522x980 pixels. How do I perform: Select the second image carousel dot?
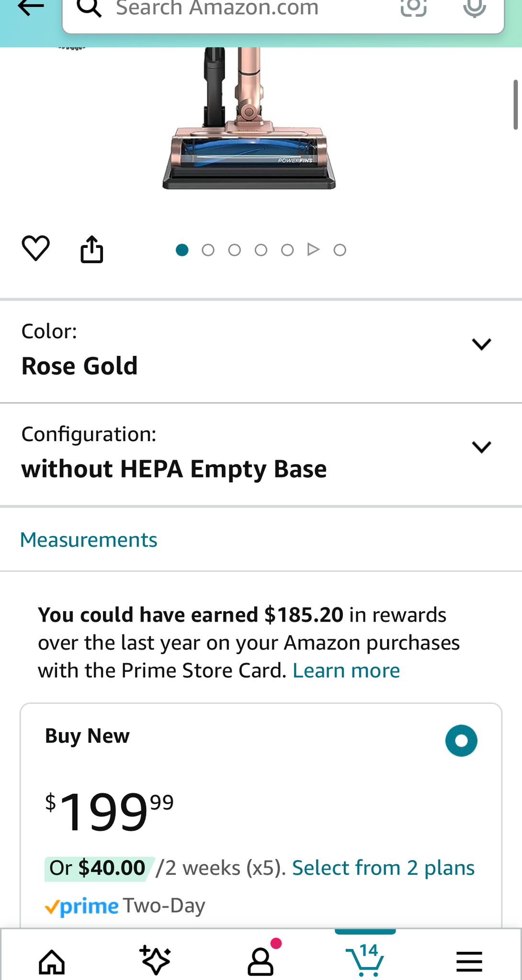click(208, 250)
